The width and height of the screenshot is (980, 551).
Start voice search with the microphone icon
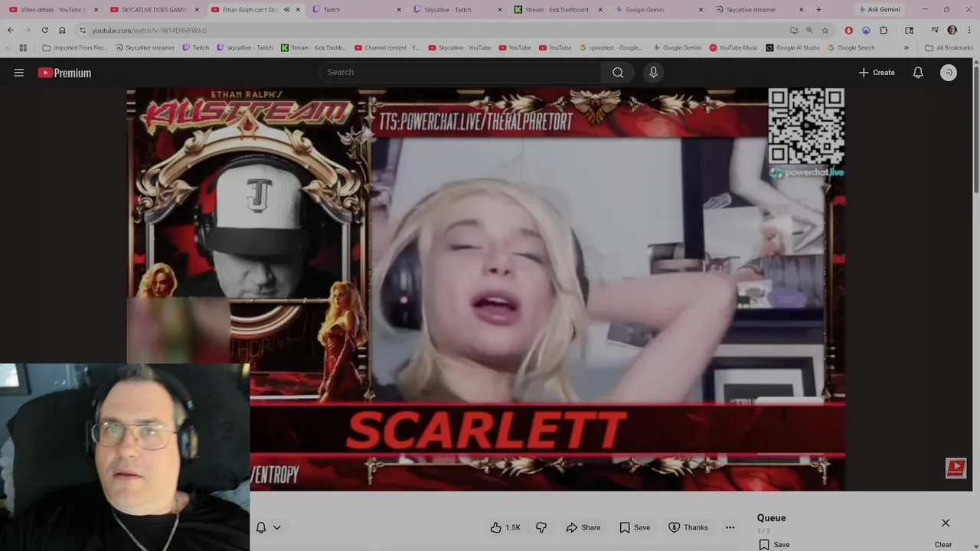653,72
